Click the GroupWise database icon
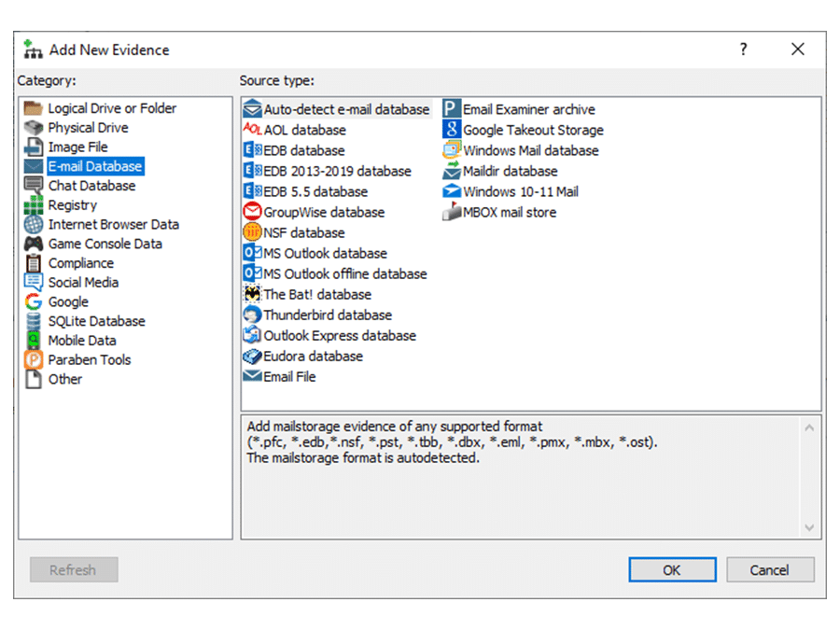The height and width of the screenshot is (630, 840). 251,212
